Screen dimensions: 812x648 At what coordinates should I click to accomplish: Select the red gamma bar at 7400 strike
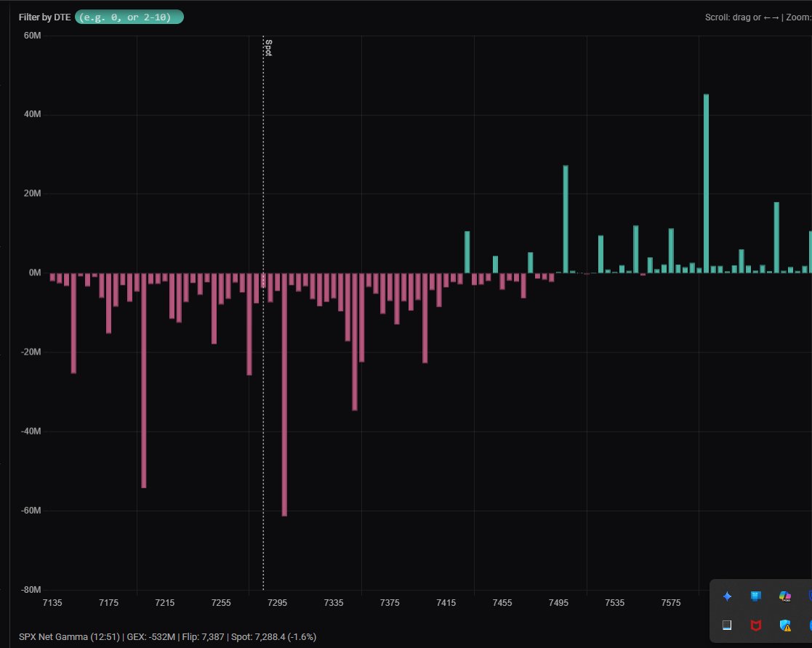point(425,317)
